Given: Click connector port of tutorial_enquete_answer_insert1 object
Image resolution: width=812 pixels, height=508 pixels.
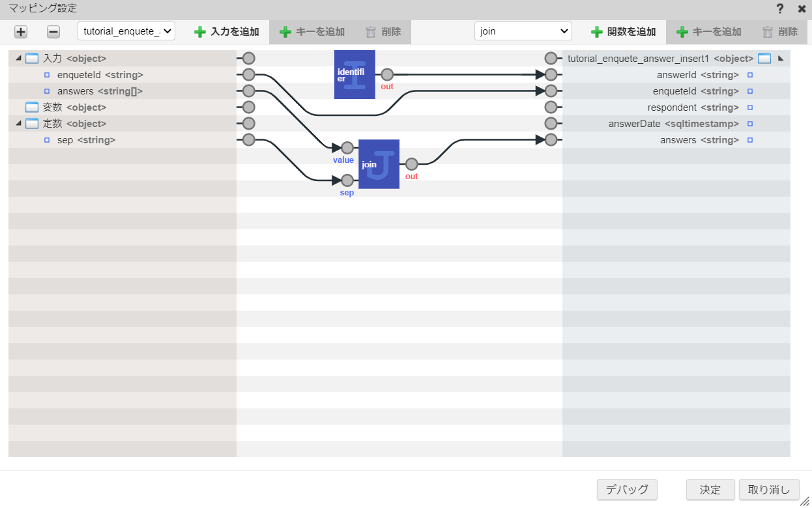Looking at the screenshot, I should [x=551, y=58].
